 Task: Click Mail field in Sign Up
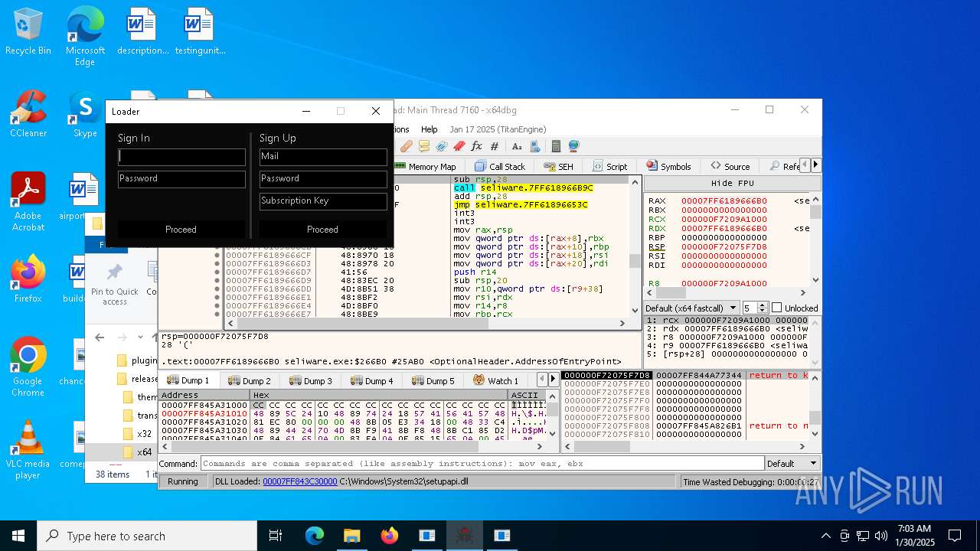click(323, 157)
